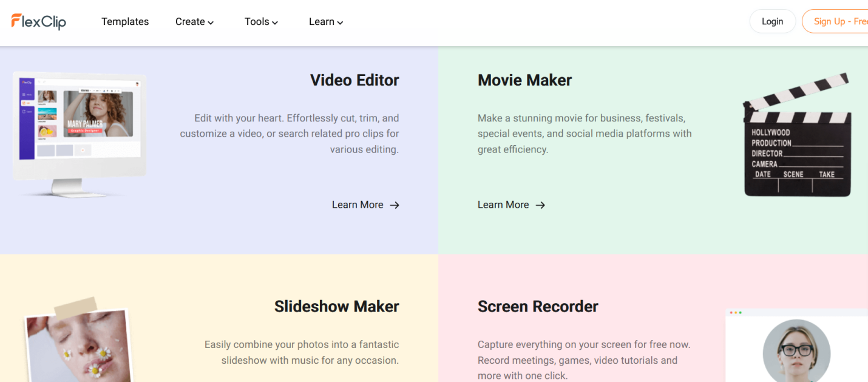Open Learn More under Movie Maker

(x=511, y=205)
